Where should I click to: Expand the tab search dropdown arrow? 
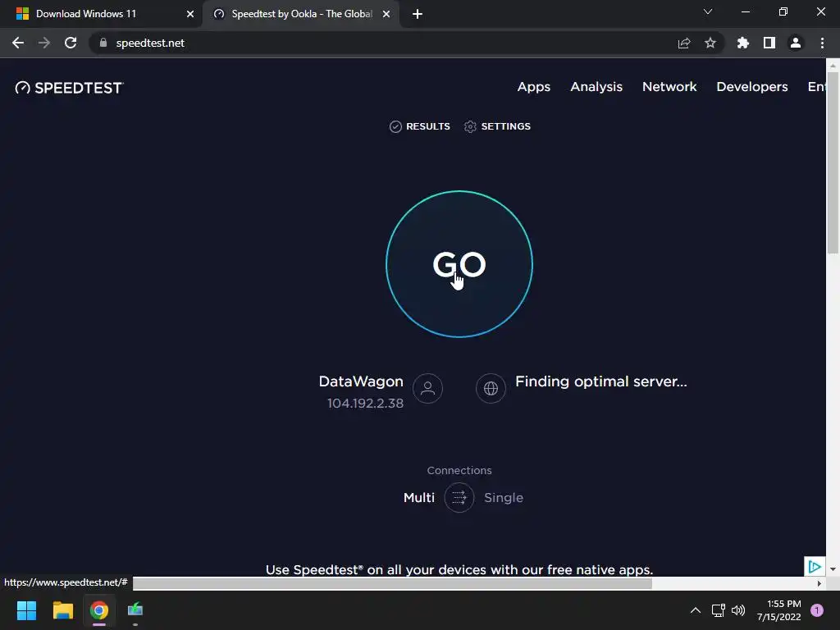tap(708, 11)
